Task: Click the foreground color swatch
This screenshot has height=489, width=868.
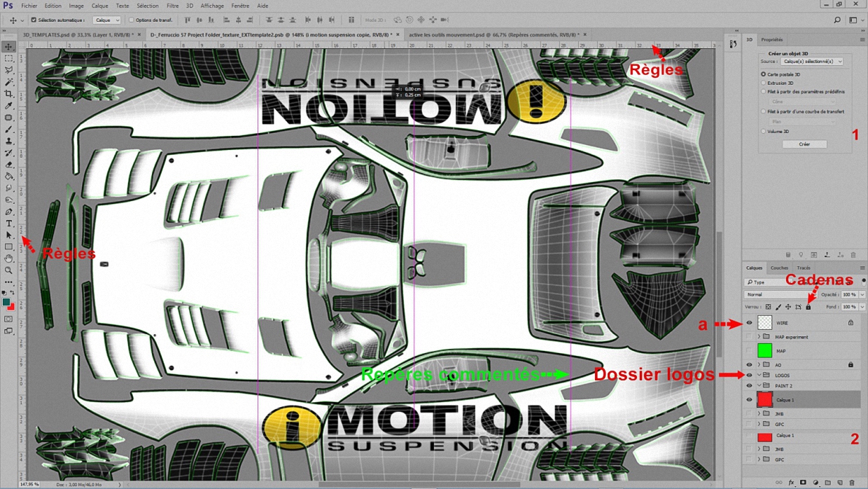Action: click(6, 302)
